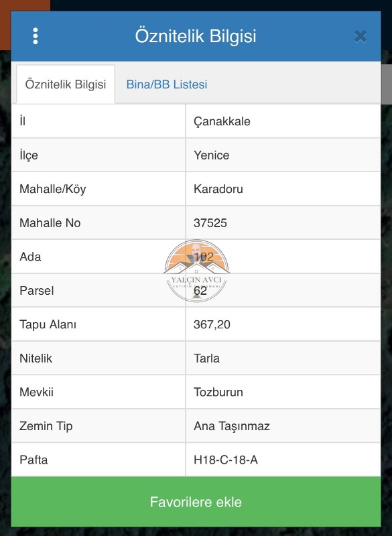Select the Yenice district value

tap(211, 155)
